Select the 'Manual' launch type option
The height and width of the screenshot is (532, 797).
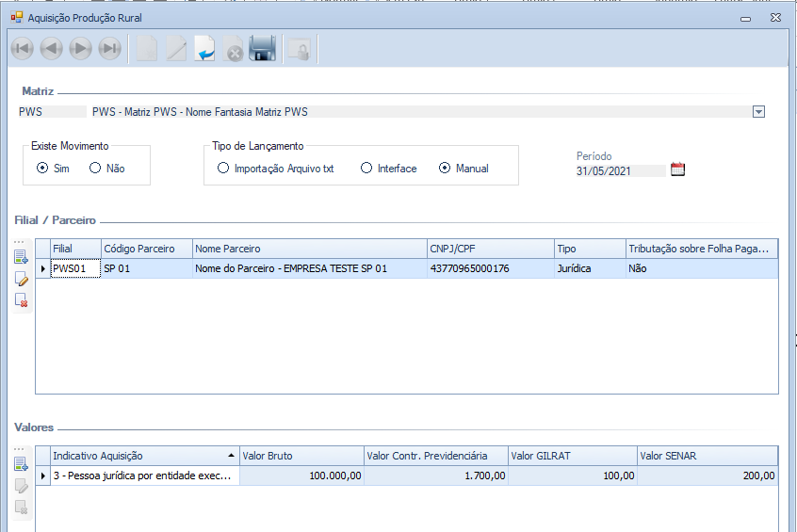click(445, 169)
